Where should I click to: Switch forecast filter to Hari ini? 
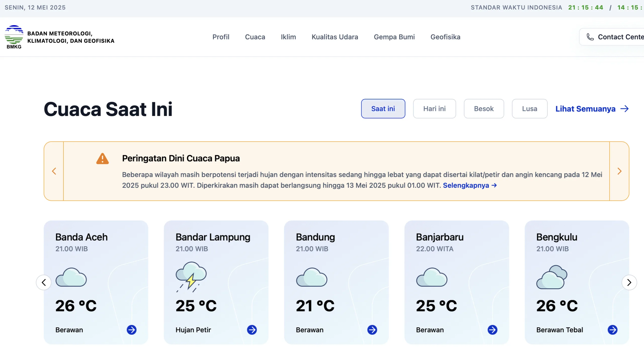[434, 108]
